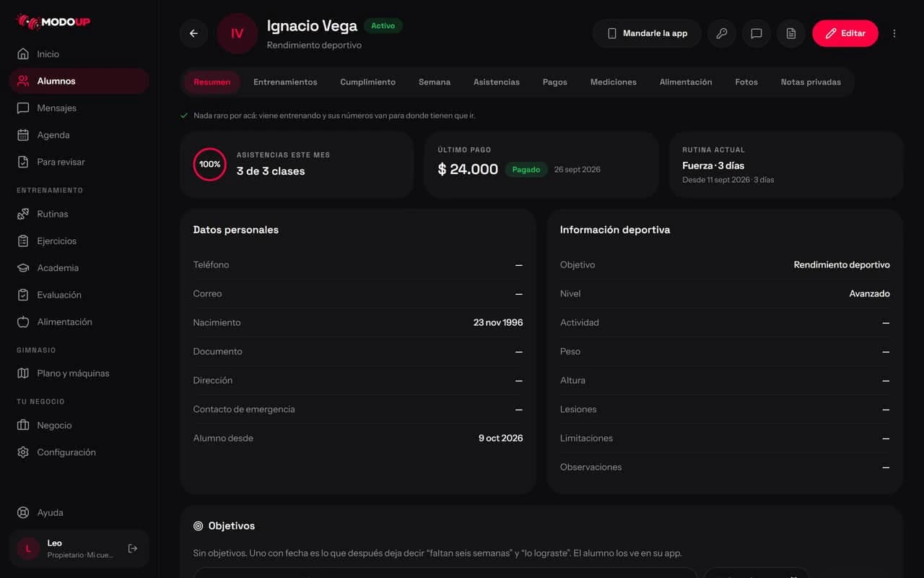
Task: Select the Mediciones tab
Action: click(x=613, y=82)
